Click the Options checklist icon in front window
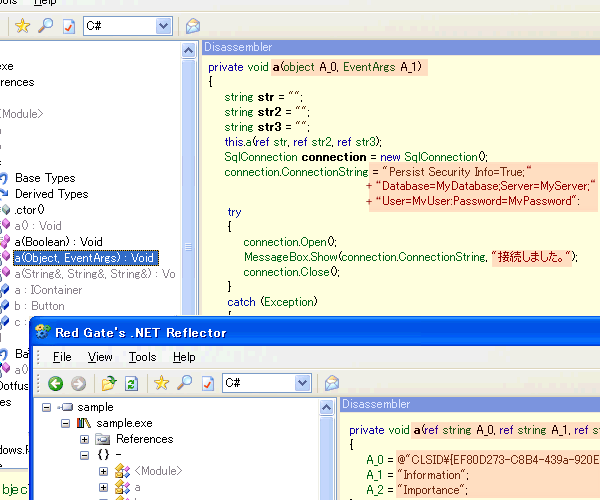The image size is (600, 500). coord(208,383)
